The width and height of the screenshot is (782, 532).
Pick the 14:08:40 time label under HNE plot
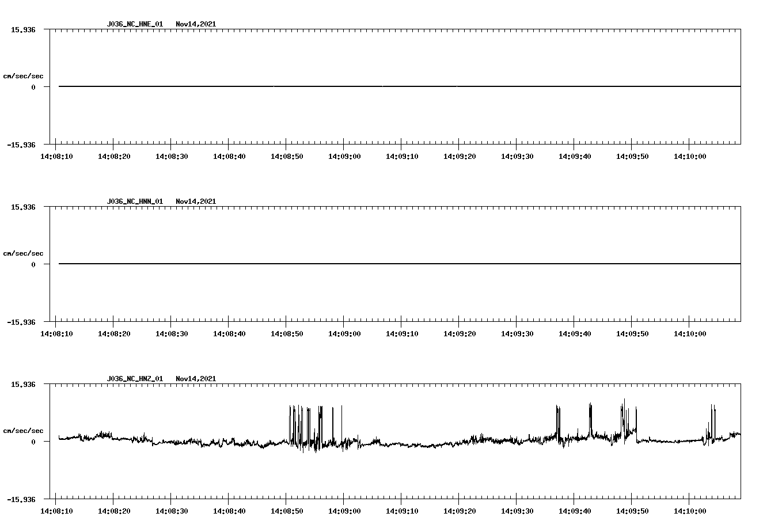point(229,157)
